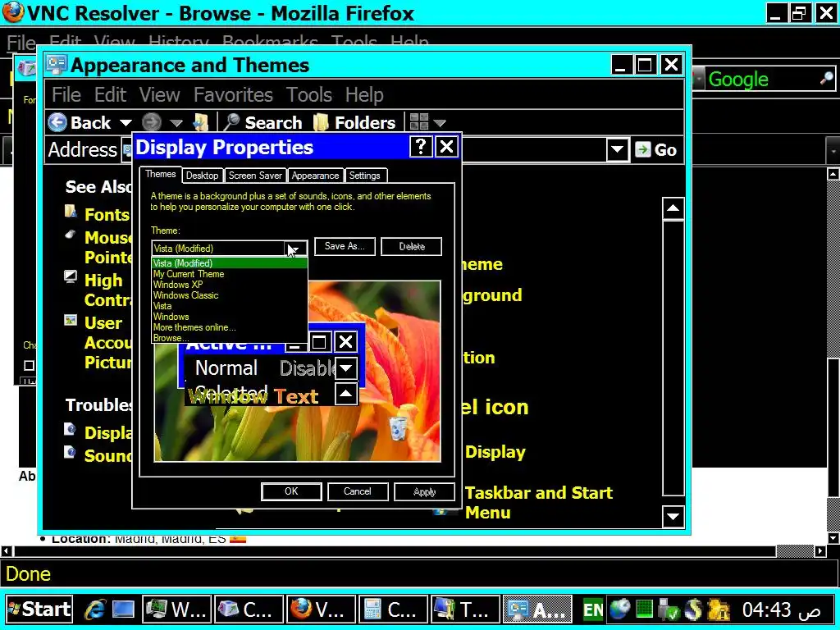Open the Fonts link in See Also
The height and width of the screenshot is (630, 840).
point(107,215)
